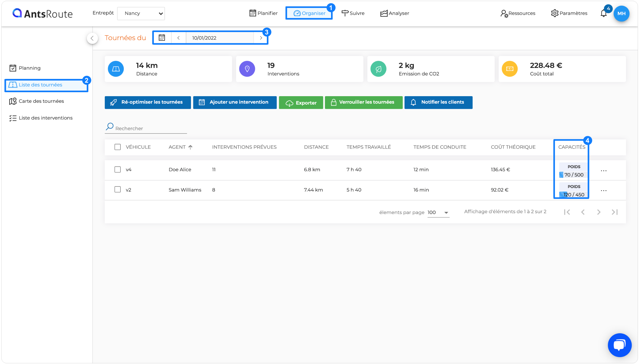Image resolution: width=639 pixels, height=364 pixels.
Task: Click the sort arrow next to AGENT
Action: coord(190,147)
